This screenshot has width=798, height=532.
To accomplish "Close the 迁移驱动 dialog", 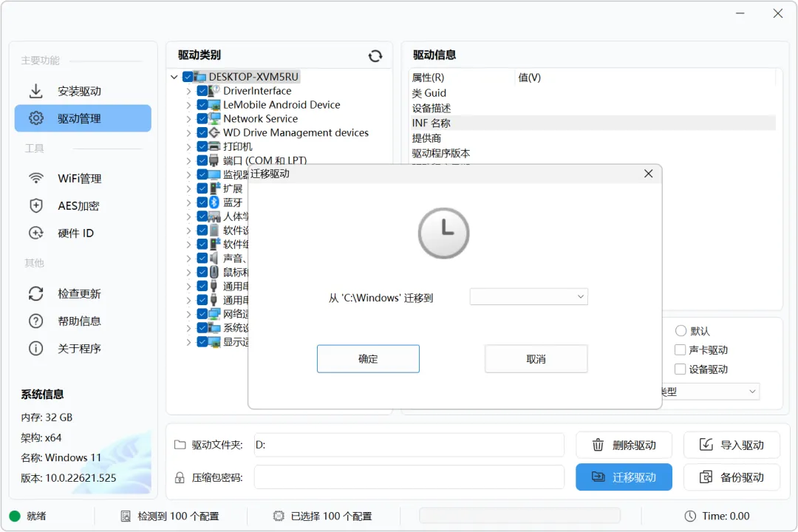I will coord(648,174).
